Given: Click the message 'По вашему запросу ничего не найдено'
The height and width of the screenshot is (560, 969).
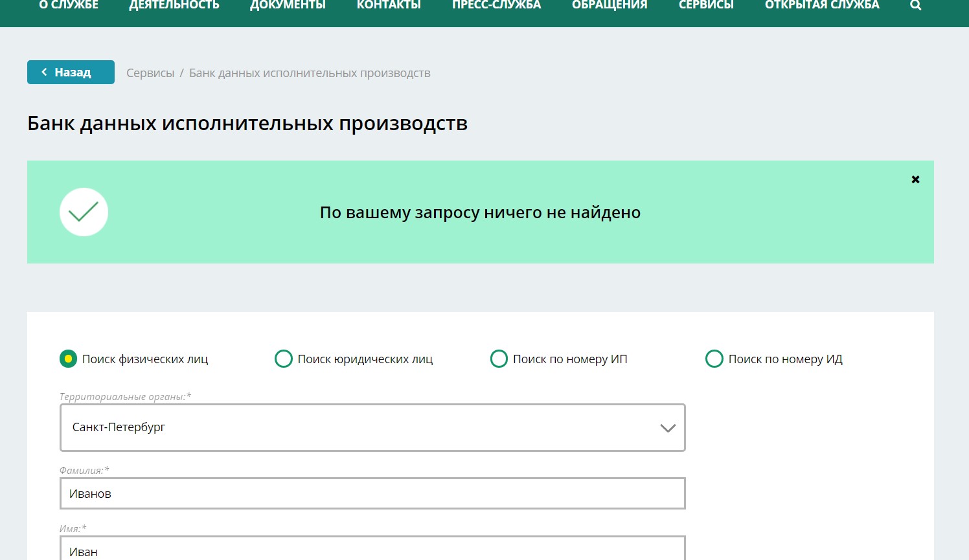Looking at the screenshot, I should [480, 212].
